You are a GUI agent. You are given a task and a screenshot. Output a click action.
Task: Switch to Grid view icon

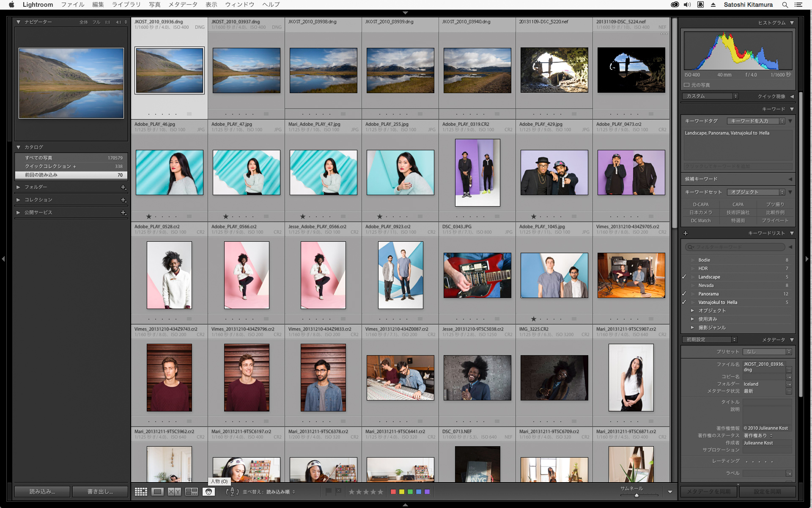(141, 491)
